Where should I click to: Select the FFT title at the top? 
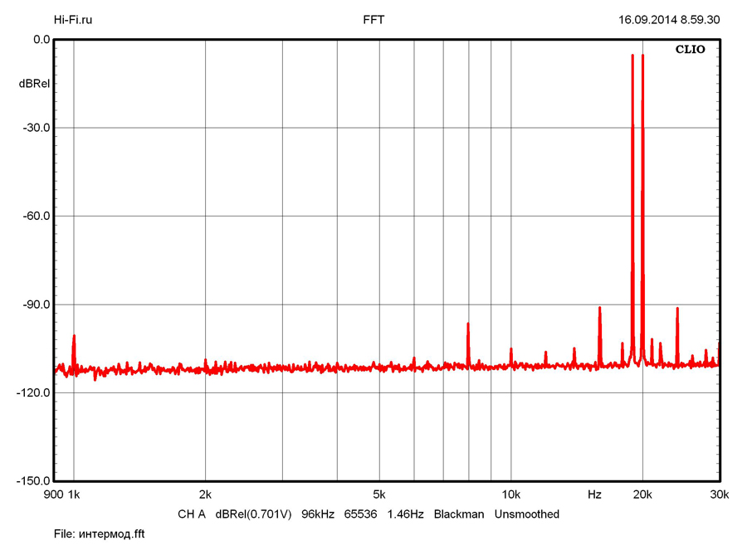point(373,20)
